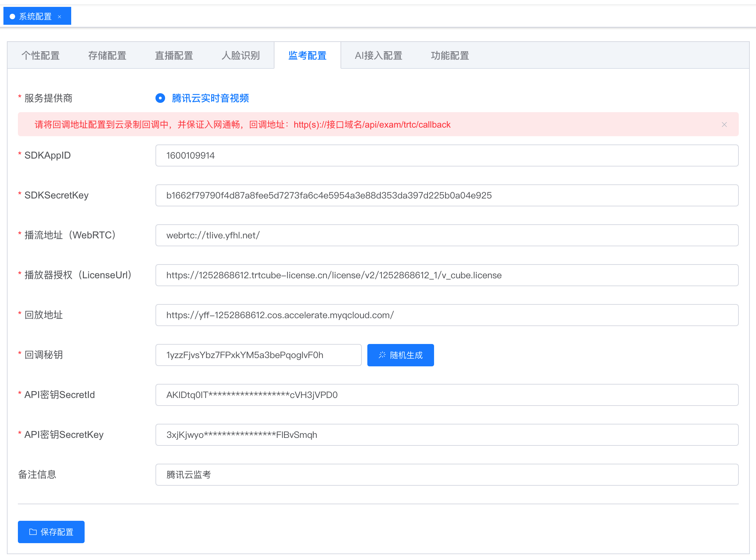Click the 备注信息 input field
This screenshot has width=756, height=560.
pos(447,475)
